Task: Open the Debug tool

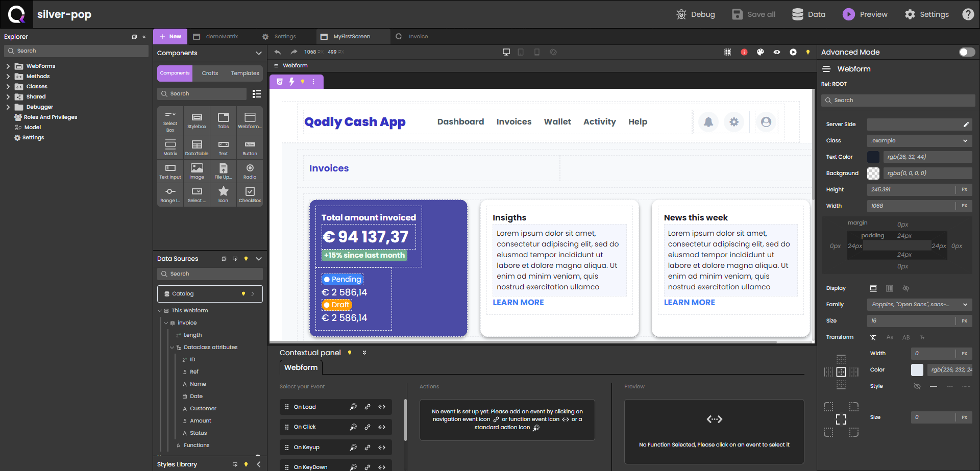Action: point(695,14)
